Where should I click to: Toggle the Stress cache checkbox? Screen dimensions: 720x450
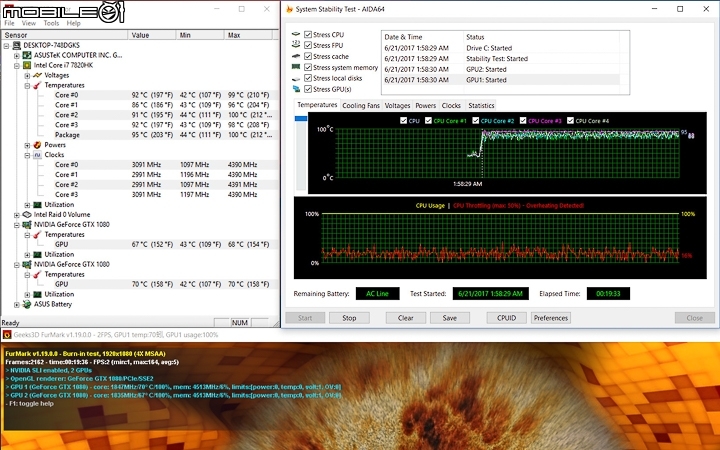tap(308, 56)
